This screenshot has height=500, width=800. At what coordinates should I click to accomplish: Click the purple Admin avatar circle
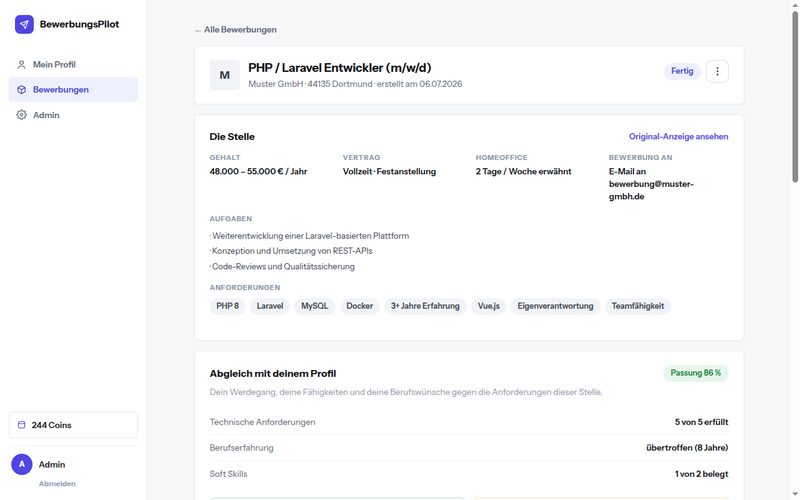pyautogui.click(x=22, y=464)
